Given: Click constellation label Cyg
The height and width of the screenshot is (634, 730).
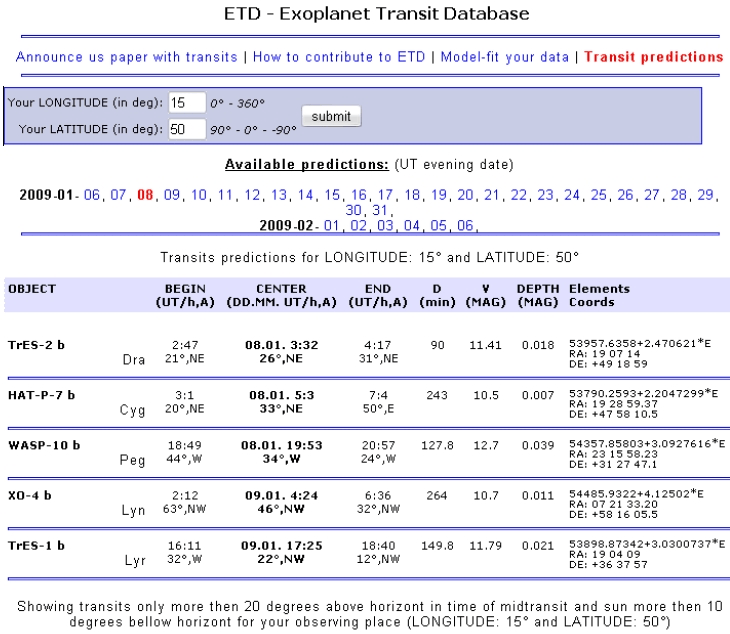Looking at the screenshot, I should 132,410.
